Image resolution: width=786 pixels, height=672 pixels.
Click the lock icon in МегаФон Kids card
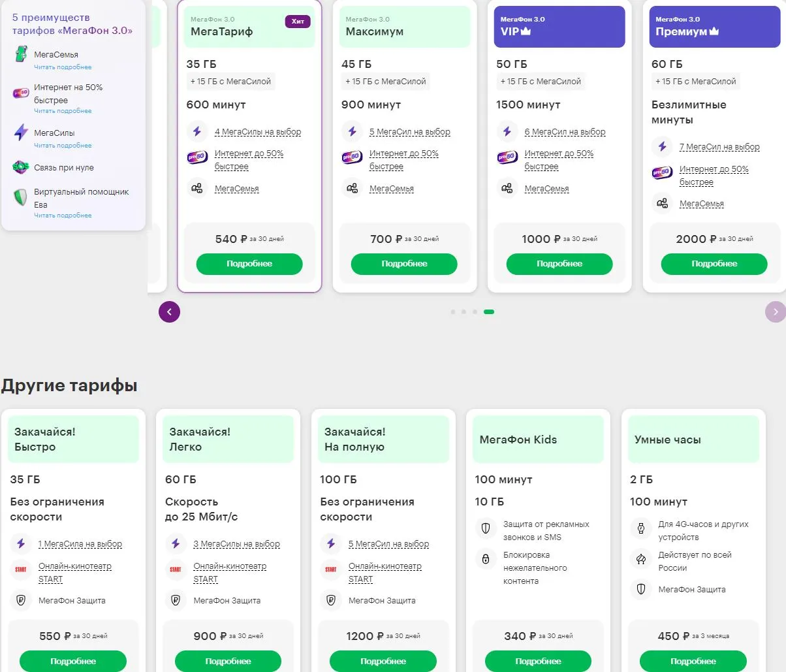486,559
